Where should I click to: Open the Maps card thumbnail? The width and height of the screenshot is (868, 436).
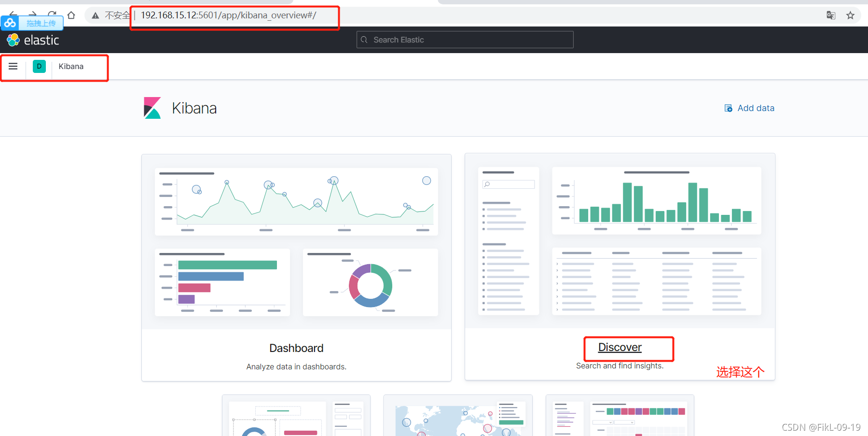(x=458, y=416)
